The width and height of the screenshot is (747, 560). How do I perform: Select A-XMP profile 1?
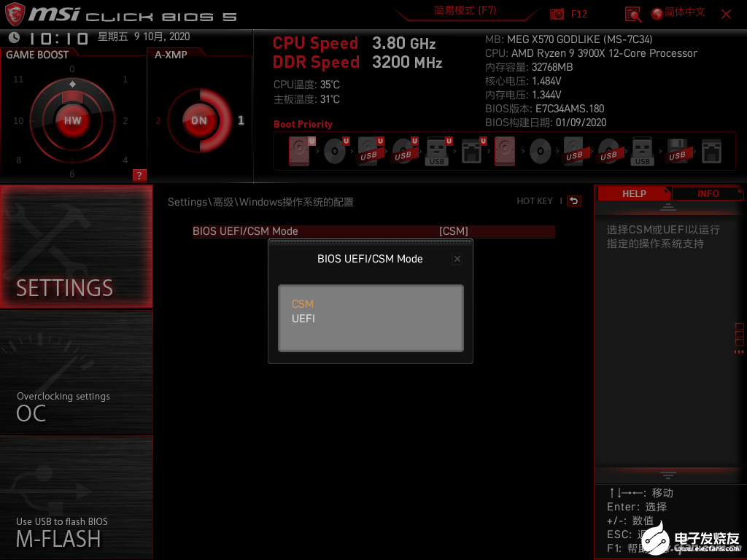(x=241, y=120)
